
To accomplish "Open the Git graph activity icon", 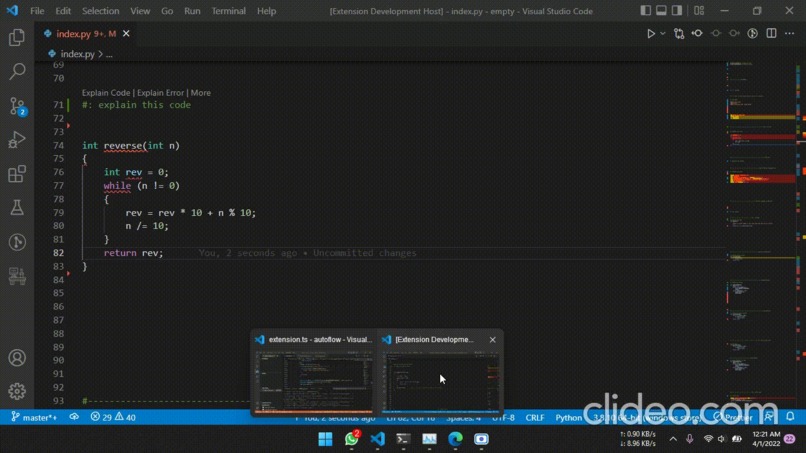I will coord(17,242).
